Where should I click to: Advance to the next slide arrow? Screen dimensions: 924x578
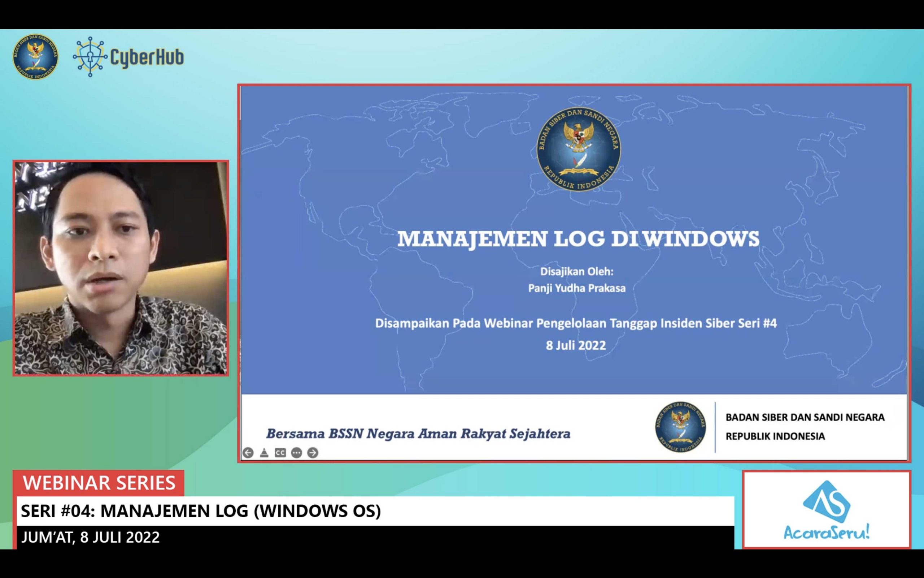click(313, 453)
